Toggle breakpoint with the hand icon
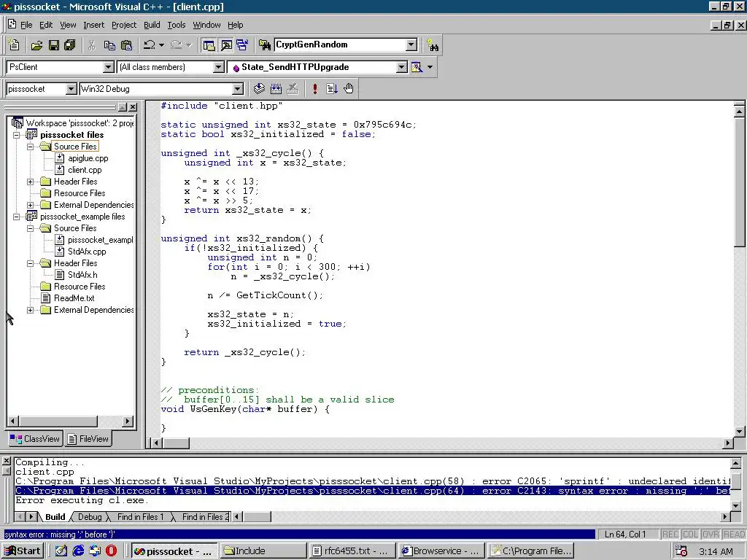747x560 pixels. coord(349,88)
